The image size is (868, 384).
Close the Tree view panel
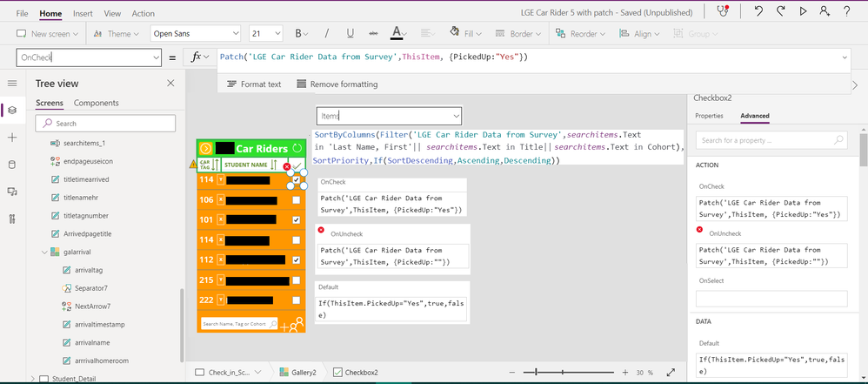point(170,83)
